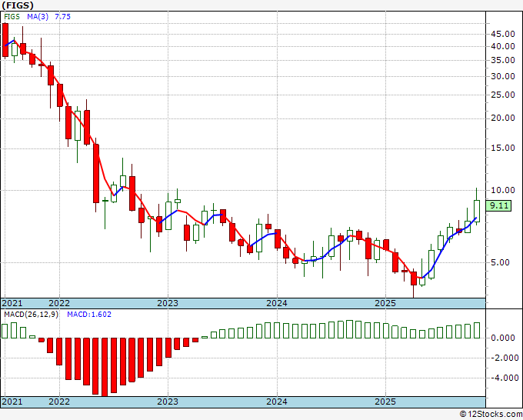This screenshot has height=420, width=523.
Task: Click the 20.00 price axis label
Action: (503, 118)
